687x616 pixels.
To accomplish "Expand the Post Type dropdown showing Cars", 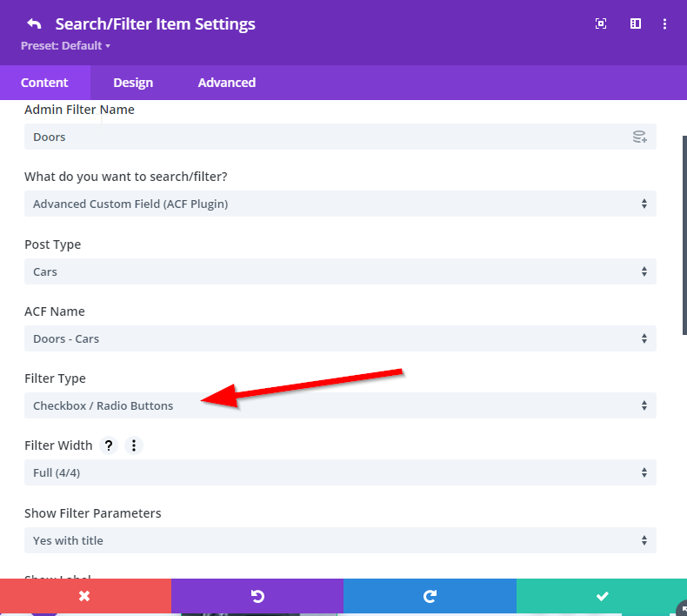I will pyautogui.click(x=340, y=271).
